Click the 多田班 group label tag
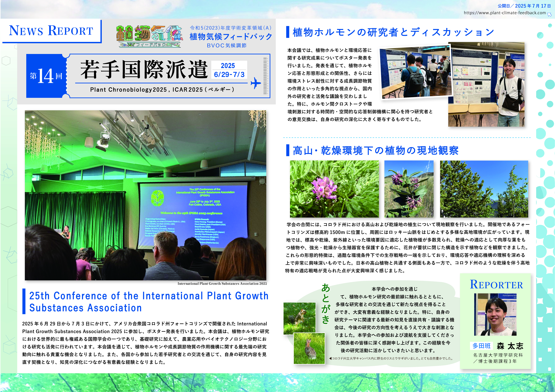Image resolution: width=555 pixels, height=392 pixels. click(x=481, y=346)
